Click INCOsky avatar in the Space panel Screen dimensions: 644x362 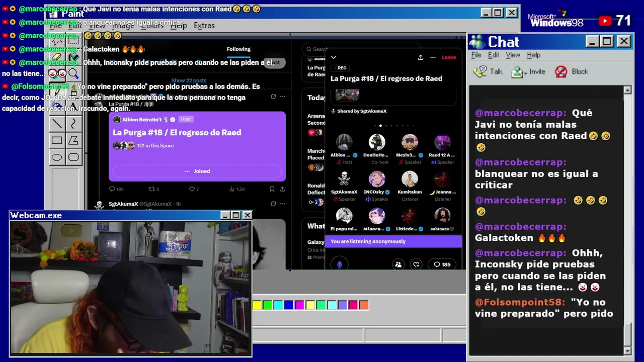(377, 179)
